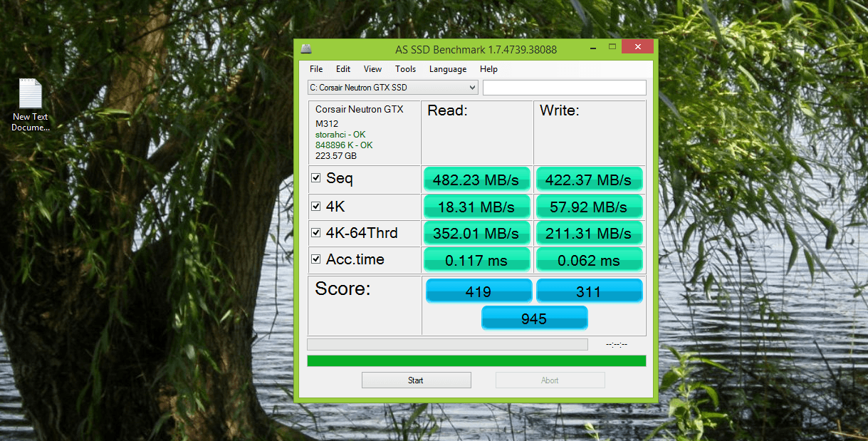868x441 pixels.
Task: Click the green overall progress bar
Action: [x=476, y=360]
